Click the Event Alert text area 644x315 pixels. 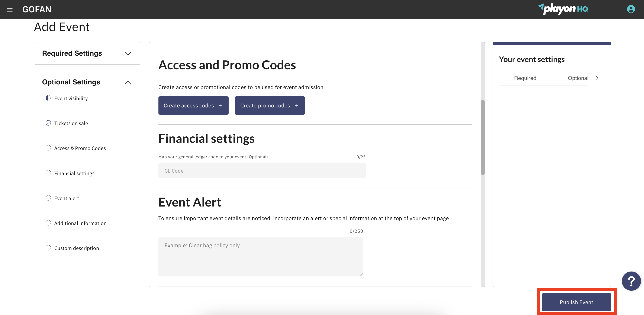pyautogui.click(x=261, y=257)
